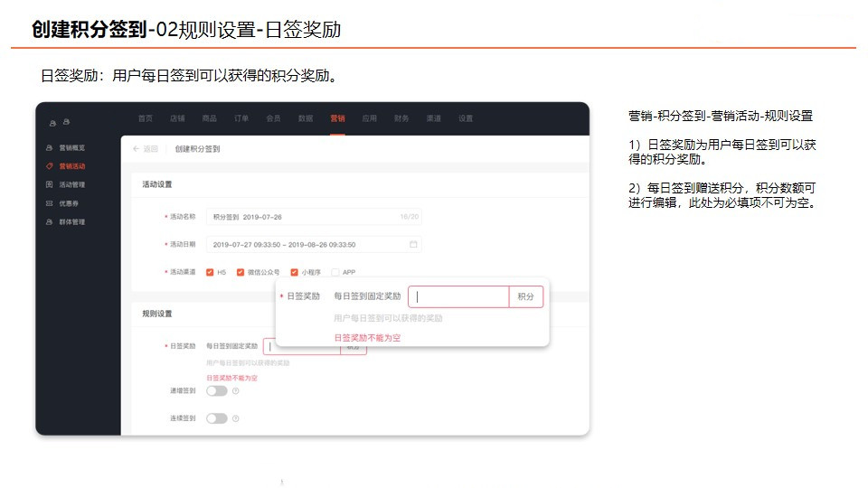Click the back arrow next to 返回

137,149
